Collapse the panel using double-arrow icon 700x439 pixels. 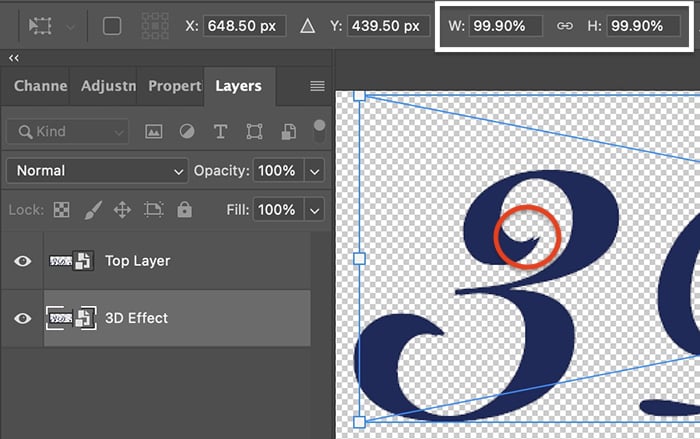coord(14,58)
